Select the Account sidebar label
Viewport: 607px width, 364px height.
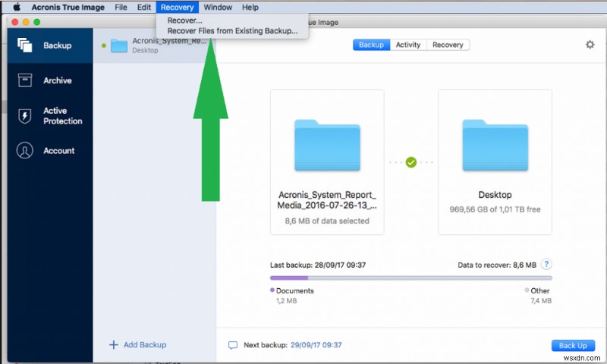[x=59, y=151]
